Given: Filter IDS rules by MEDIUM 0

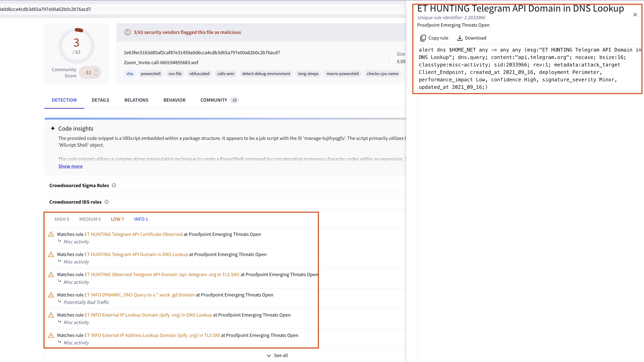Looking at the screenshot, I should pyautogui.click(x=90, y=219).
